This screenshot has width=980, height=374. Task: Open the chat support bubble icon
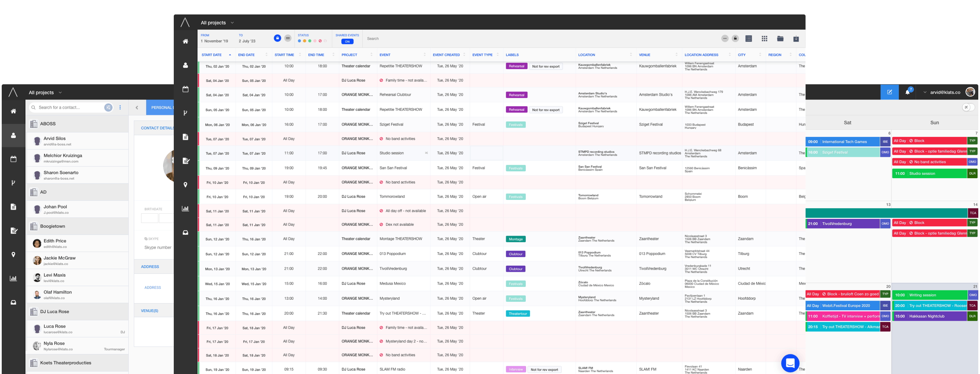click(x=790, y=363)
